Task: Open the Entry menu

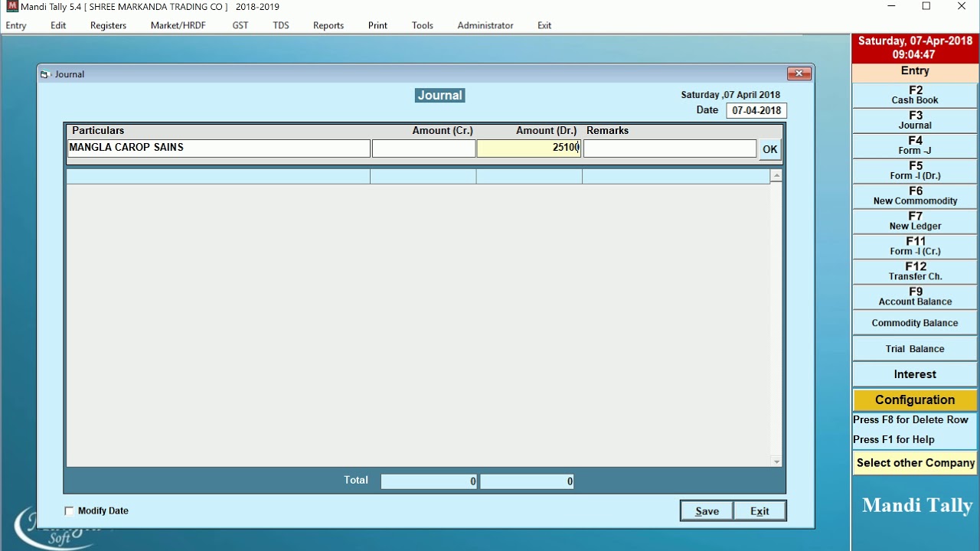Action: click(16, 25)
